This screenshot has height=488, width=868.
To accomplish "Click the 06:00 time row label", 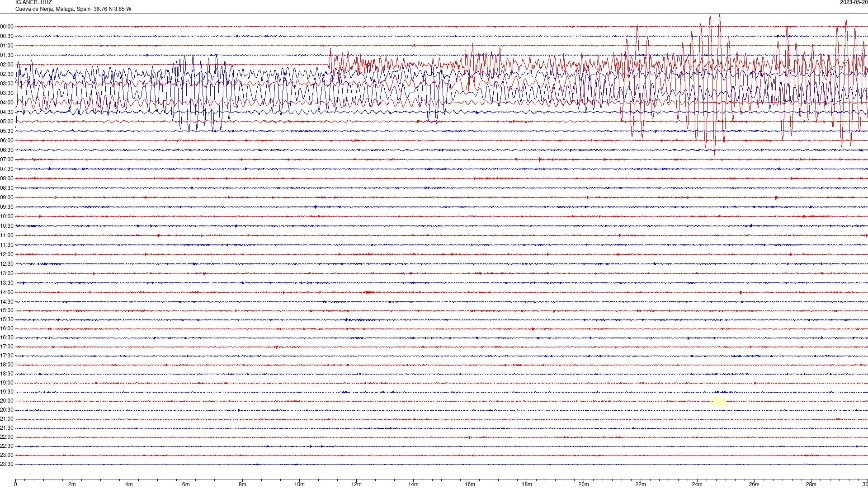I will [x=7, y=141].
